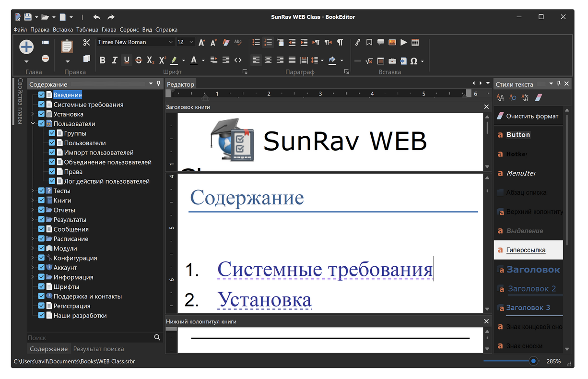
Task: Expand the Отчеты tree node
Action: (x=33, y=210)
